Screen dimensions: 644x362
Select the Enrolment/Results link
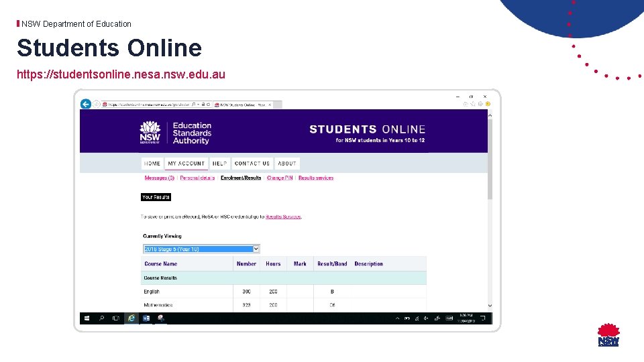[x=241, y=178]
